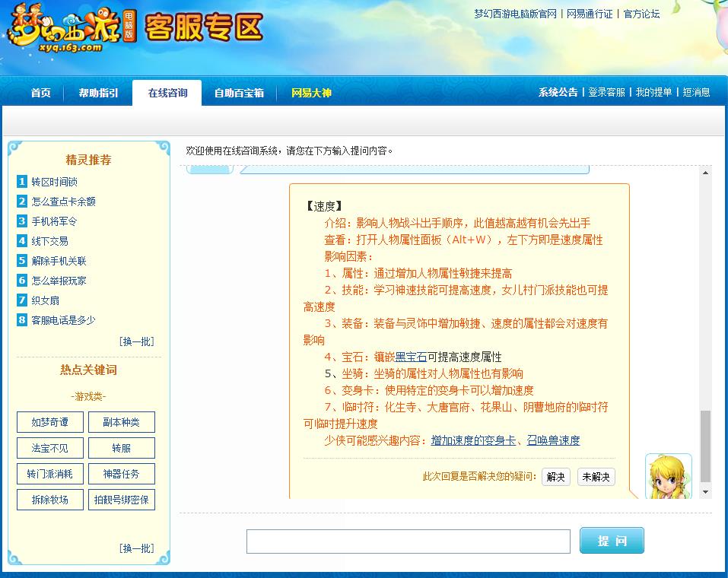
Task: Open 登录客服 to sign in
Action: click(608, 93)
